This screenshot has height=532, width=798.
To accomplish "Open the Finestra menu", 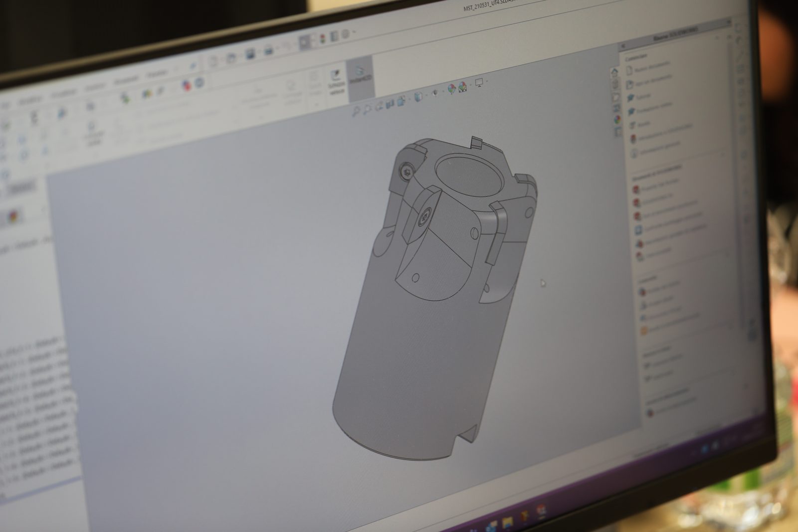I will (x=156, y=74).
